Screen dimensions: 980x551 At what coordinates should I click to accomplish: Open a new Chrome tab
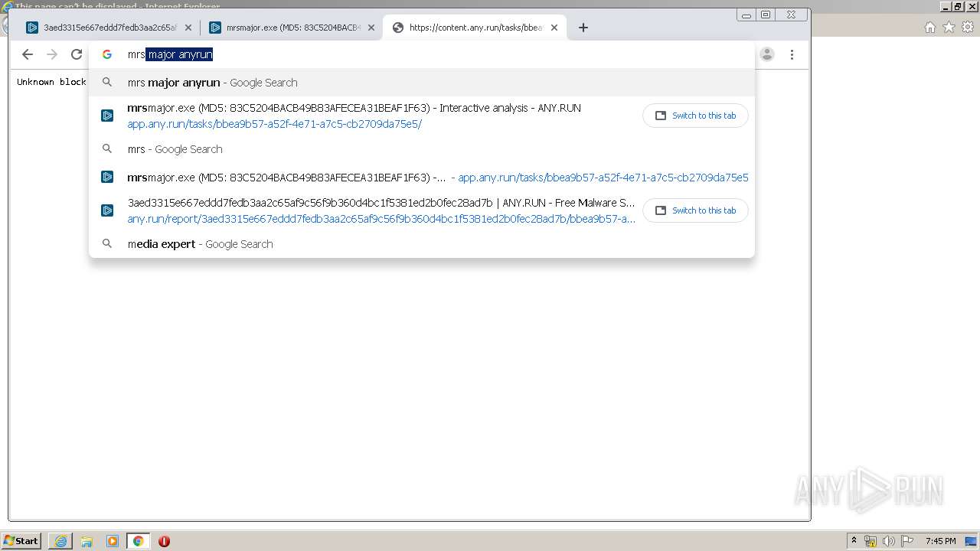[583, 28]
